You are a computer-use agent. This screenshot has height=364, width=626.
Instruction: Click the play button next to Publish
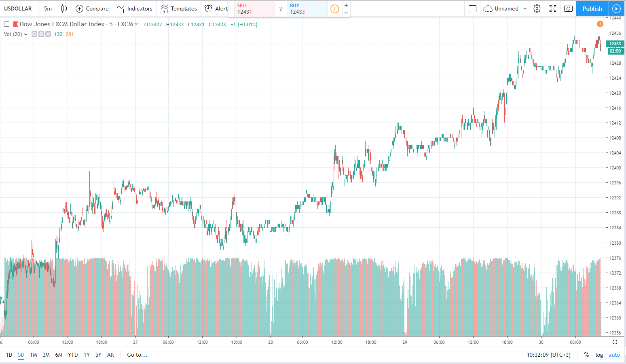[616, 8]
